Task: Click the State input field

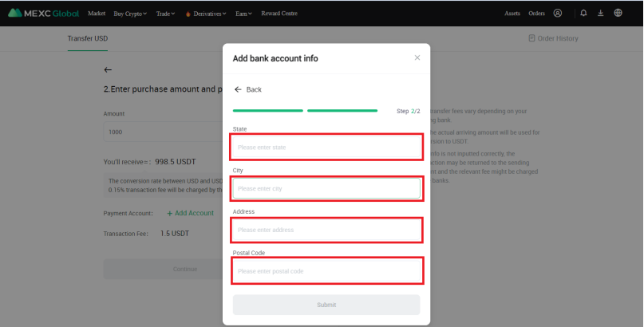Action: [326, 147]
